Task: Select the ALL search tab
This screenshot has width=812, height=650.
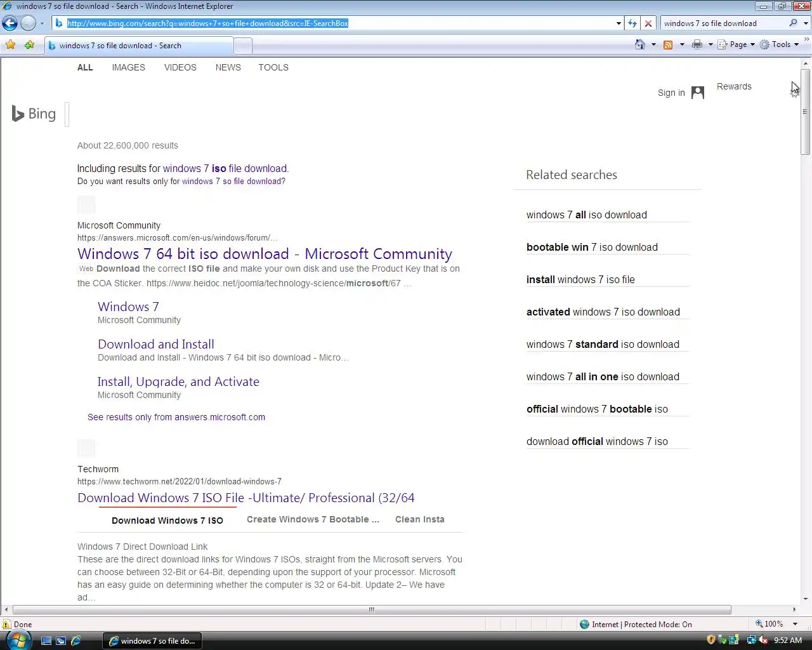Action: click(85, 67)
